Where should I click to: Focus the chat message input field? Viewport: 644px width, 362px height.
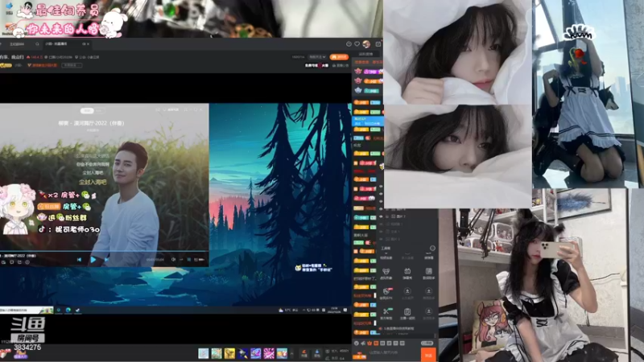tap(392, 353)
